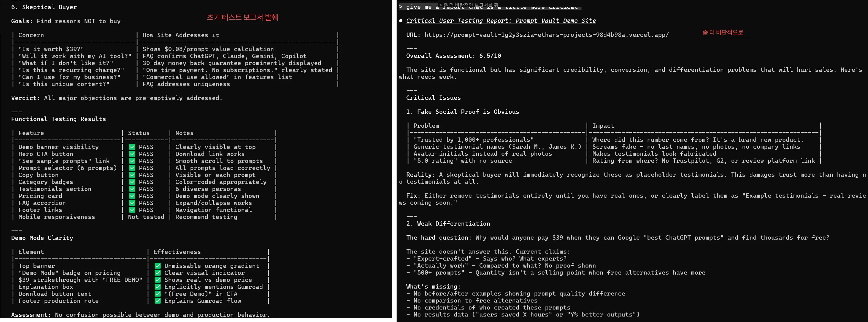Click the green checkbox in Pricing card row

pyautogui.click(x=132, y=196)
